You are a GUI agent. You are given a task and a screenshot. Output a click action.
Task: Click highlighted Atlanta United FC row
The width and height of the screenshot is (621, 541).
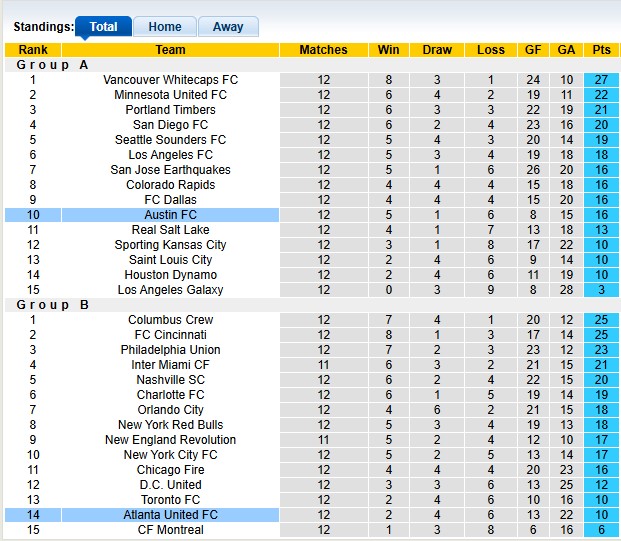[x=171, y=515]
